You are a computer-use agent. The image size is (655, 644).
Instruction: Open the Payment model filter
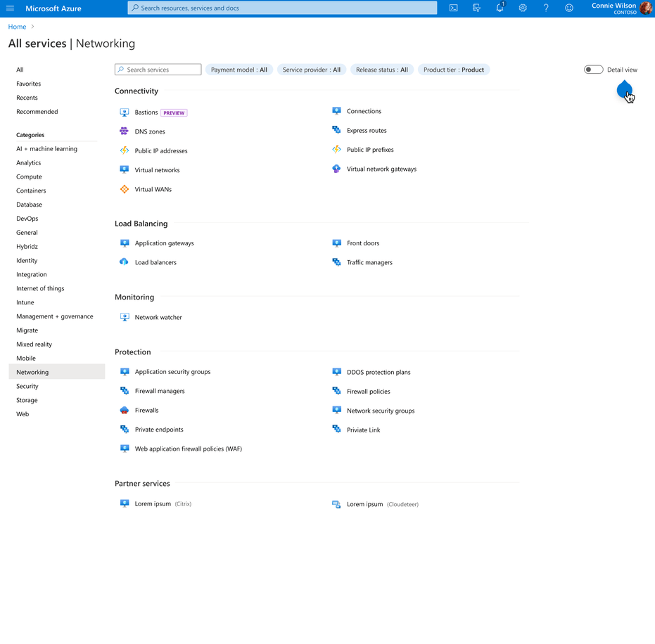[239, 70]
